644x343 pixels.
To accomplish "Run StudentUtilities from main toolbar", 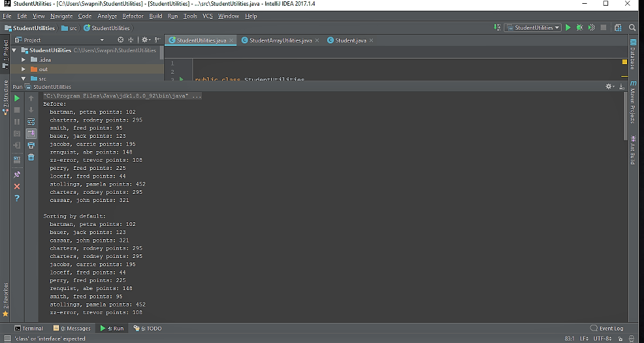I will pos(568,28).
